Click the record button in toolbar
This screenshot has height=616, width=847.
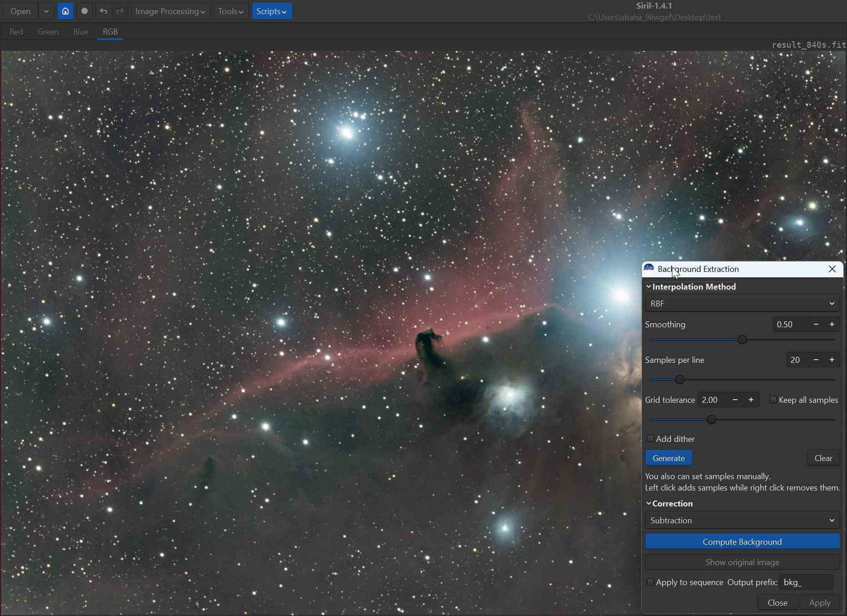click(85, 11)
